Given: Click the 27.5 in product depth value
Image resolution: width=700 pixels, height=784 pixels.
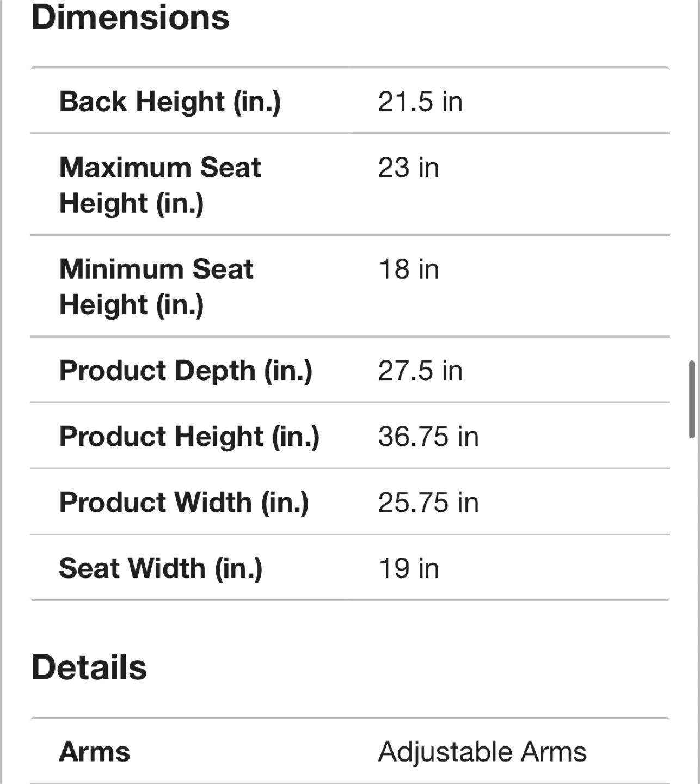Looking at the screenshot, I should coord(420,371).
